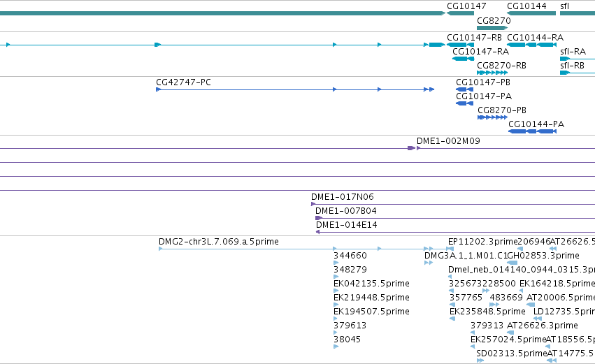
Task: Select DMG2-chr3L.7.069.a.5prime EST label
Action: [x=219, y=242]
